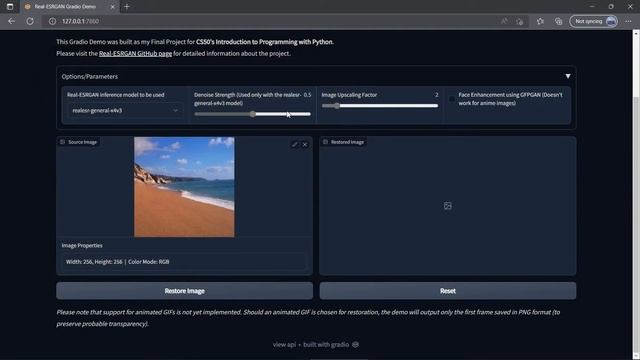Open the tab actions menu icon
640x360 pixels.
(x=10, y=7)
